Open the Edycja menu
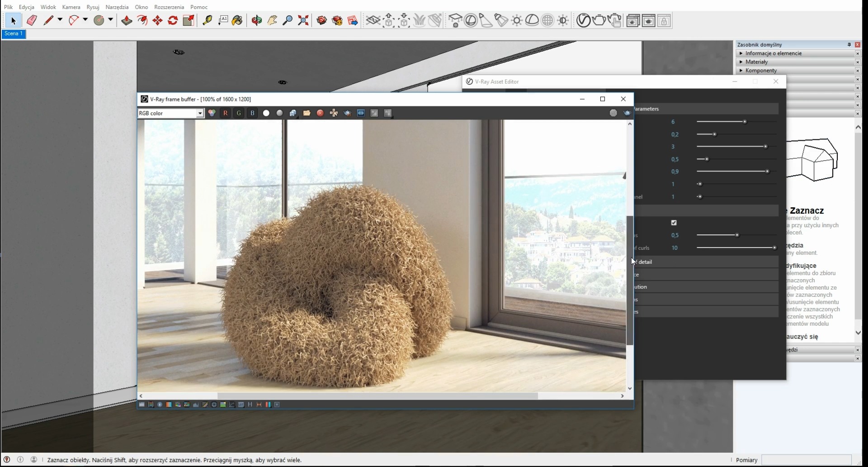Screen dimensions: 868x467 [x=27, y=7]
